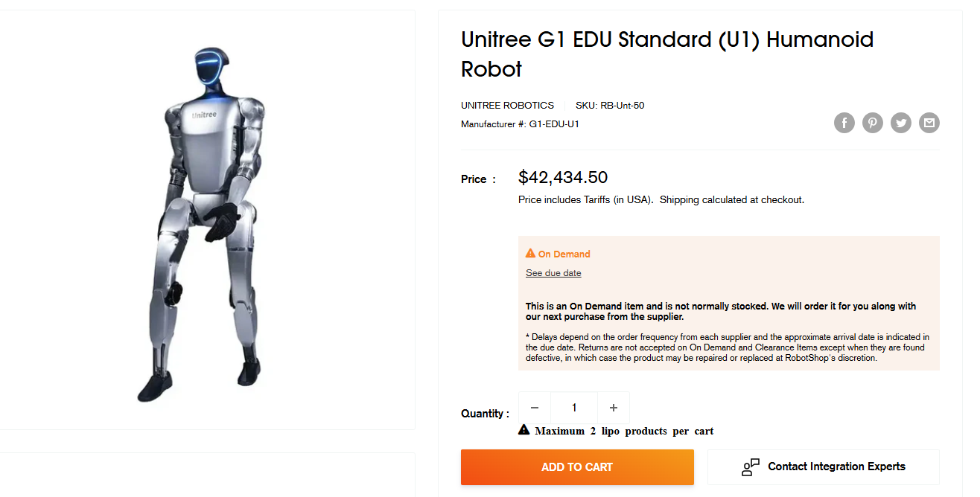Click the black lipo limit warning icon
The height and width of the screenshot is (497, 980).
coord(524,430)
